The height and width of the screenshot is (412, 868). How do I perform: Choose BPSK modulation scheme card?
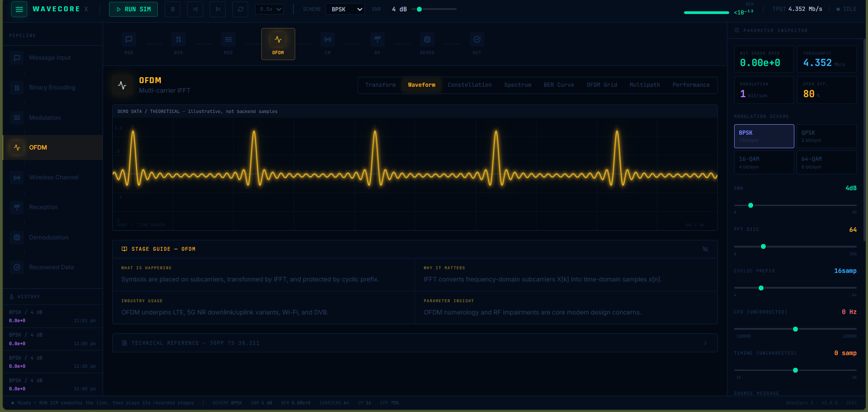click(764, 136)
